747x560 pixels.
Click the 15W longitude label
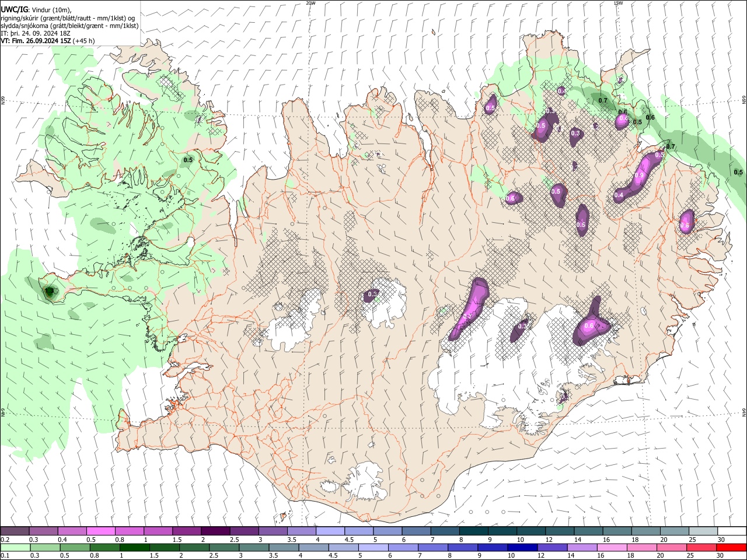coord(618,3)
